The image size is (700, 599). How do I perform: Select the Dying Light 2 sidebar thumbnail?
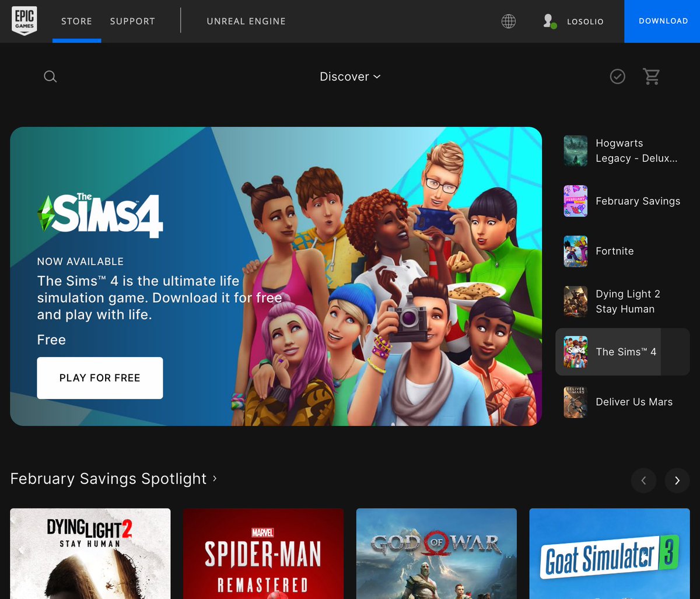click(x=575, y=302)
